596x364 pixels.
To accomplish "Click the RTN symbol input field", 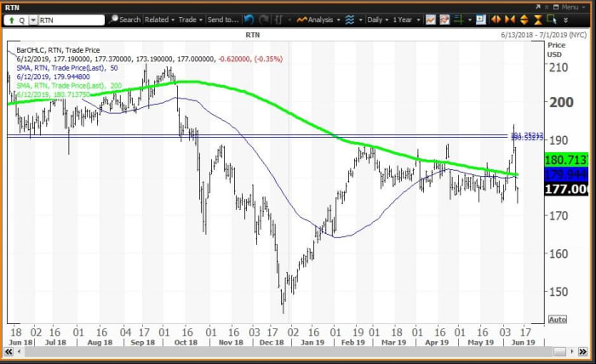I will coord(71,20).
